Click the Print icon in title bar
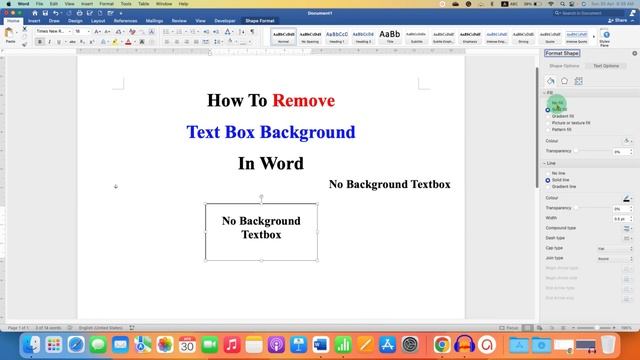Screen dimensions: 640x360 coord(79,13)
